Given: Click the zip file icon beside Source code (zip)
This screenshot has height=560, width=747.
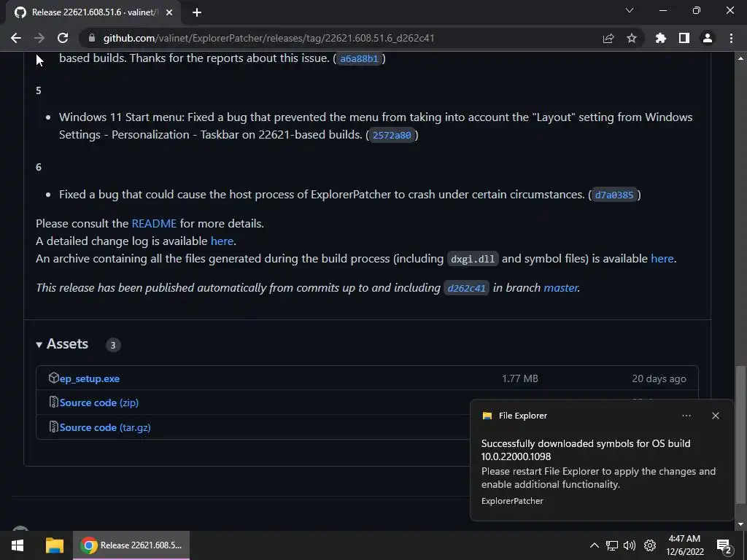Looking at the screenshot, I should coord(54,402).
